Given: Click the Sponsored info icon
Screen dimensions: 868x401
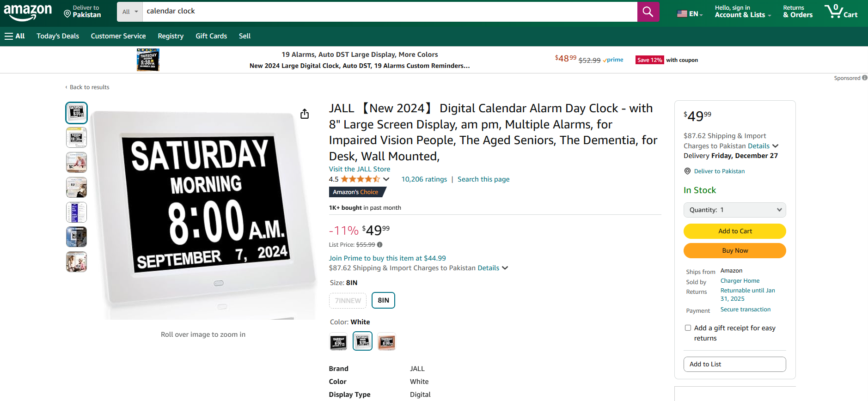Looking at the screenshot, I should (x=865, y=78).
